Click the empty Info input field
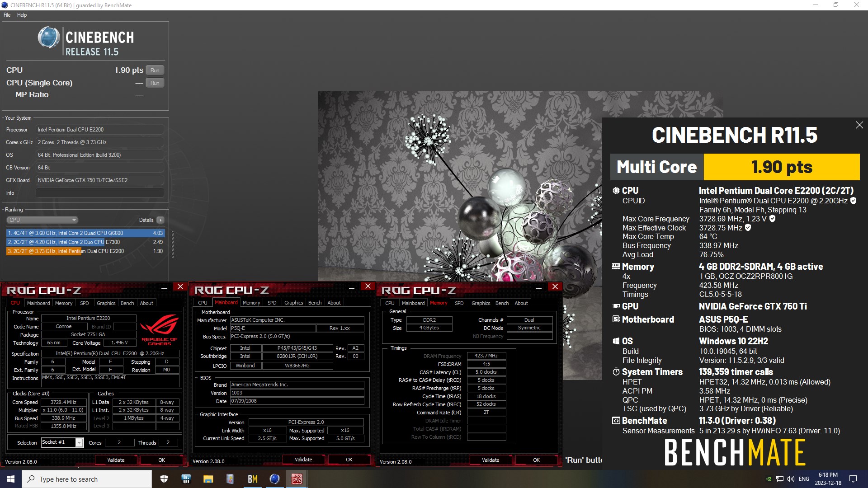This screenshot has width=868, height=488. point(99,193)
